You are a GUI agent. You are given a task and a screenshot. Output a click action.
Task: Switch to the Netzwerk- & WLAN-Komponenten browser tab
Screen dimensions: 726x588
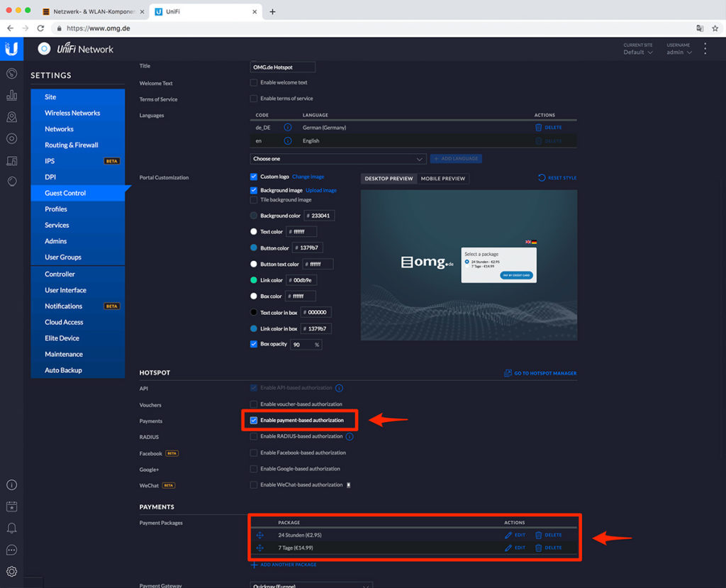pos(94,11)
